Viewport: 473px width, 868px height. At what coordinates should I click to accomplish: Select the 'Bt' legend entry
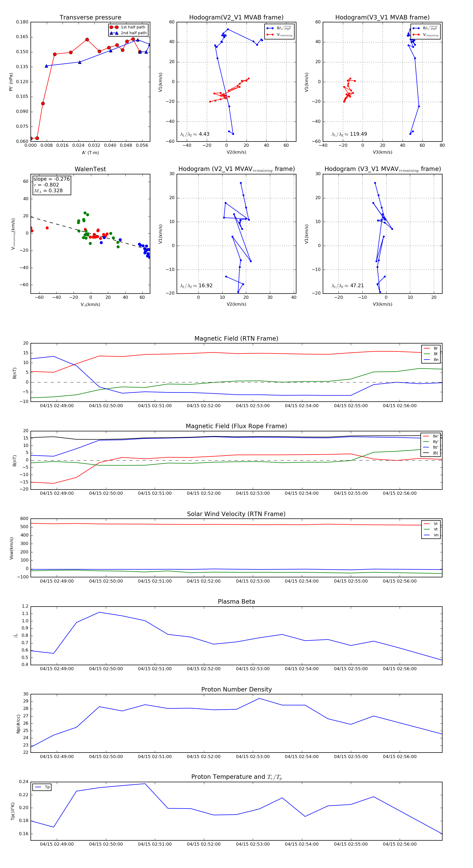click(431, 354)
